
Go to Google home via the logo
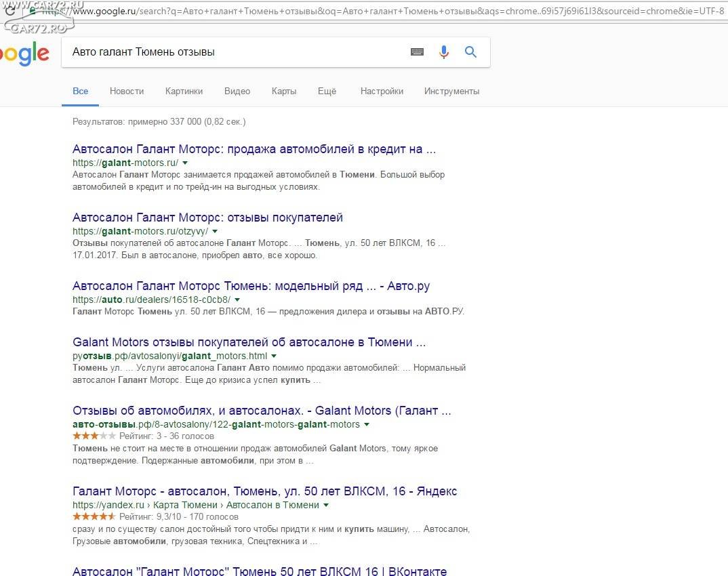click(x=24, y=54)
